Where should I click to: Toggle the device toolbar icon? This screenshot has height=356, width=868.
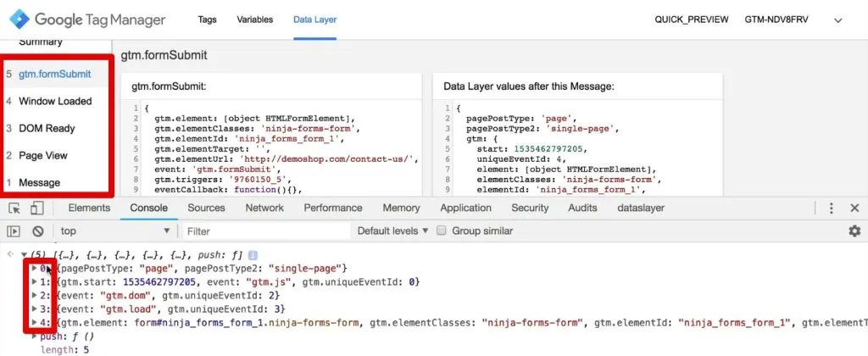36,209
